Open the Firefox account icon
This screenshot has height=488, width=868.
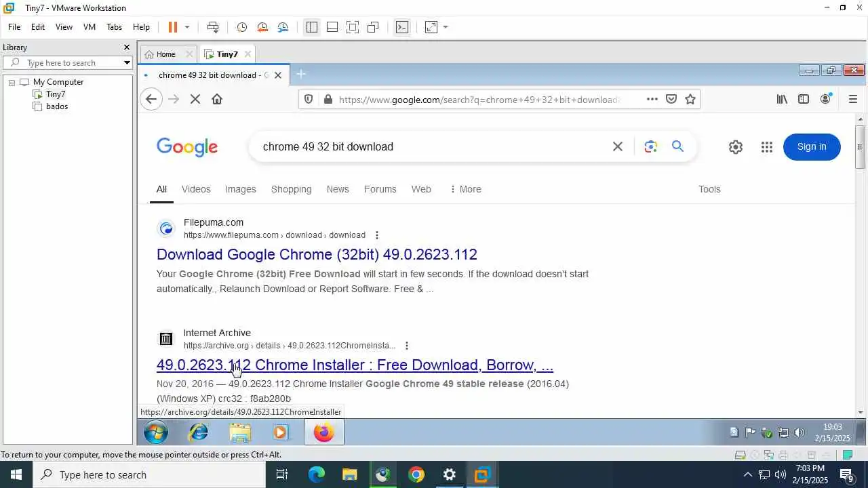(825, 99)
